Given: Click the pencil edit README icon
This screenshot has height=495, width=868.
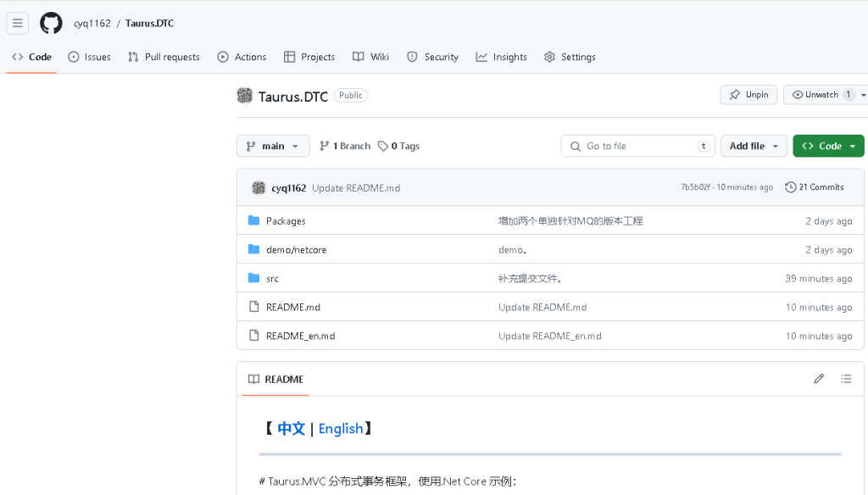Looking at the screenshot, I should point(818,379).
